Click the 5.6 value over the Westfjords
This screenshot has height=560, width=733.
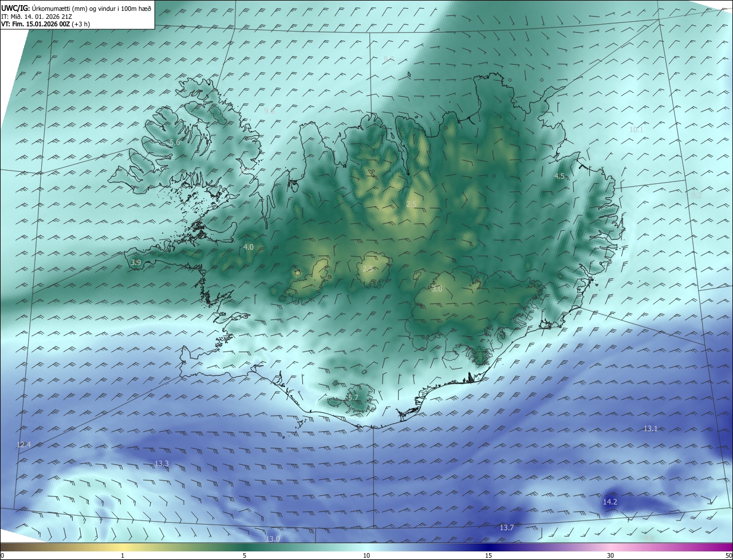point(175,142)
